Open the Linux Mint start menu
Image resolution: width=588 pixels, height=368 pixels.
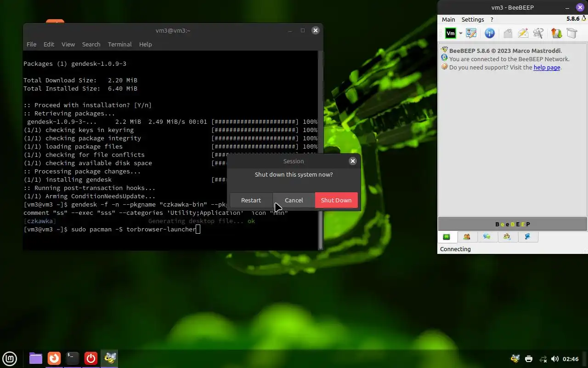tap(10, 358)
